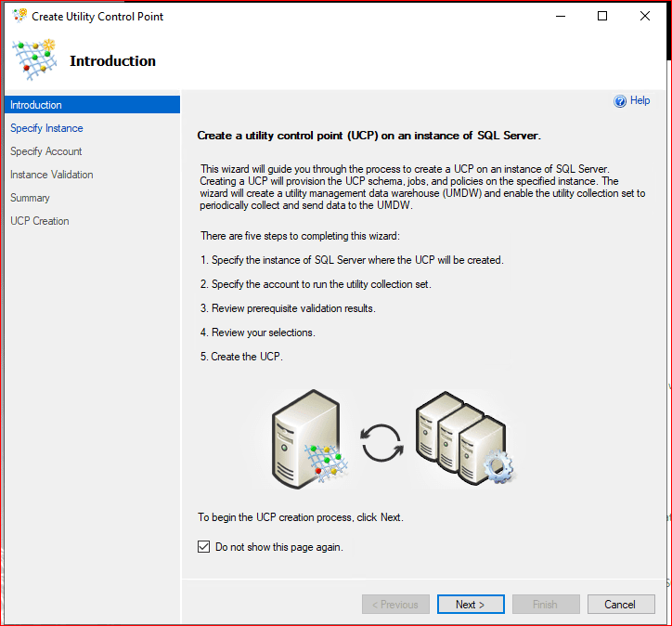Click the < Previous button

[x=395, y=605]
